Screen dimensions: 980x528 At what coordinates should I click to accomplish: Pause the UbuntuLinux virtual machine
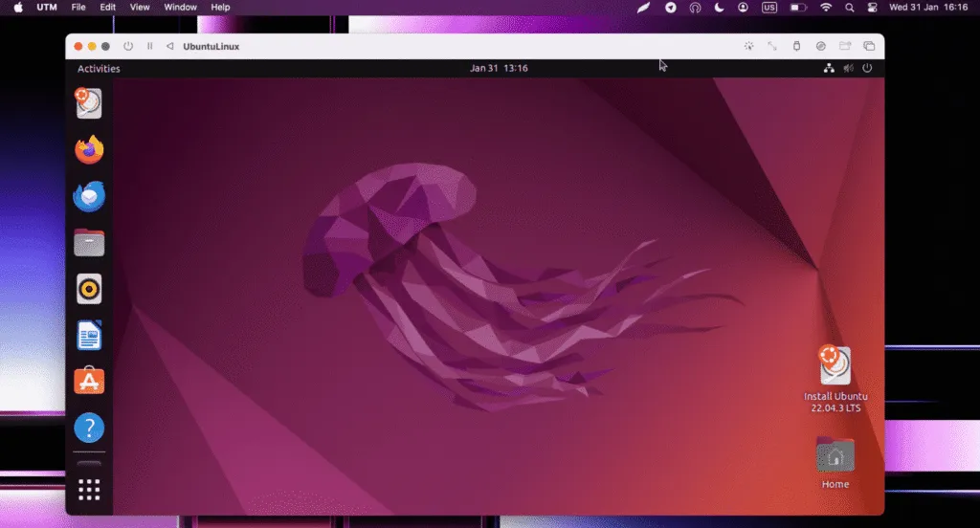pyautogui.click(x=149, y=46)
